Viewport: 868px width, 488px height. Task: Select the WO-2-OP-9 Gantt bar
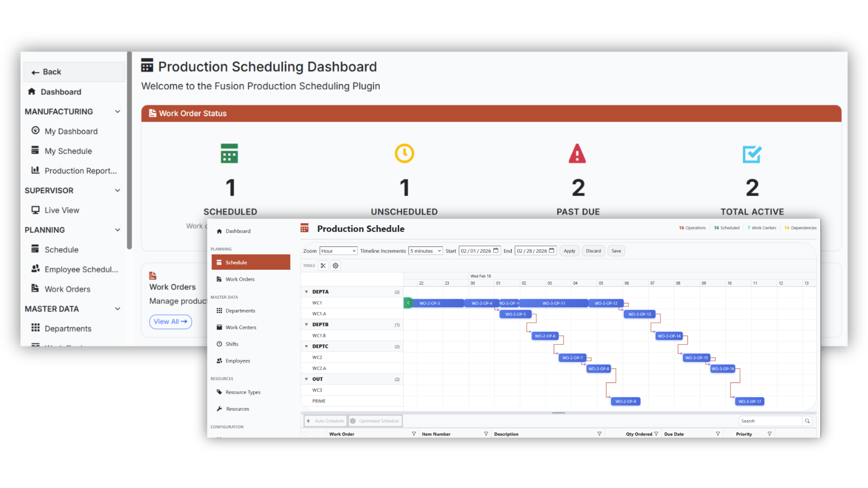(626, 401)
